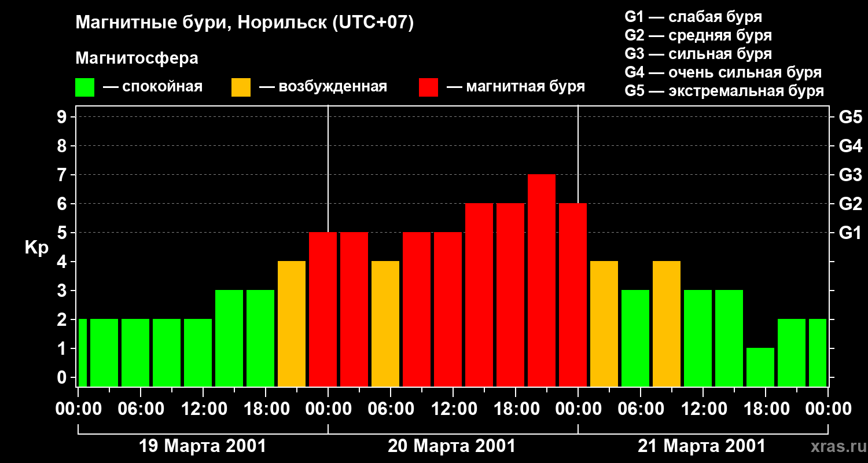868x463 pixels.
Task: Click '06:00' time label above 20 Марта
Action: (391, 409)
